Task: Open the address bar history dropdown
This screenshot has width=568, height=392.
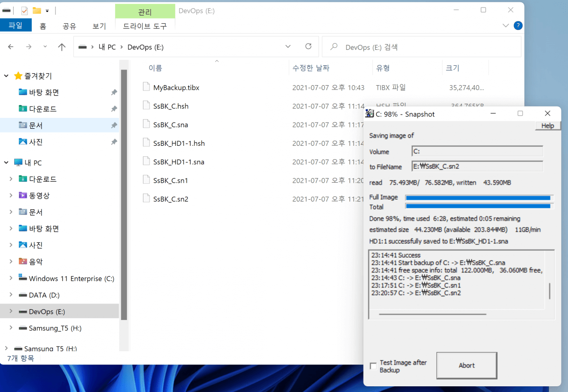Action: pos(288,46)
